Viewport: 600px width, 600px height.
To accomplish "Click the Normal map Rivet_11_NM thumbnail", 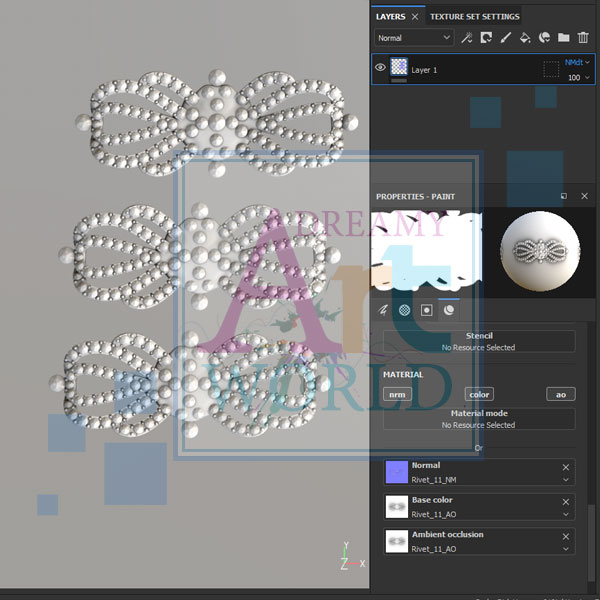I will click(x=397, y=472).
